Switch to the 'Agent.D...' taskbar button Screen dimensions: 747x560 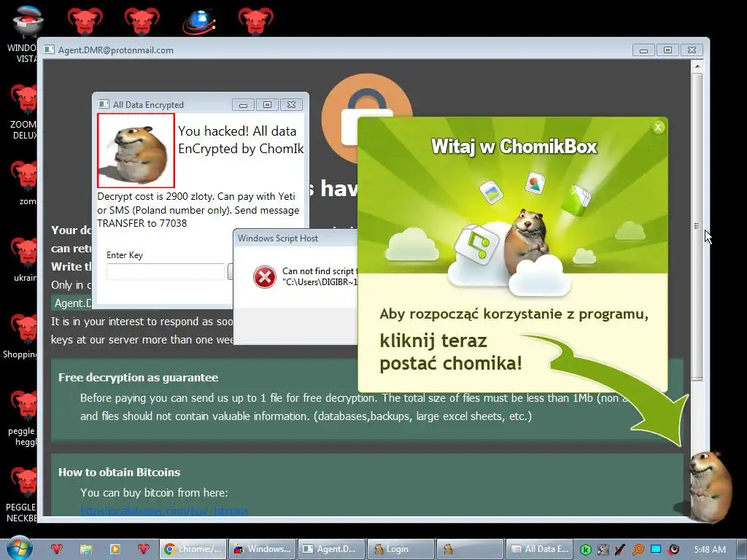coord(332,549)
